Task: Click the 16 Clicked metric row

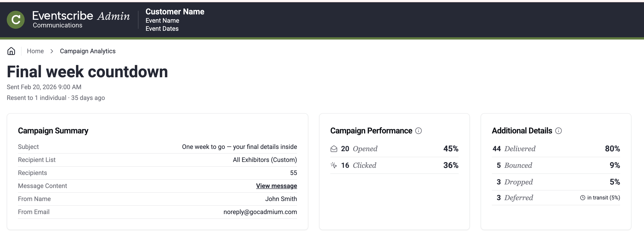Action: [x=394, y=165]
